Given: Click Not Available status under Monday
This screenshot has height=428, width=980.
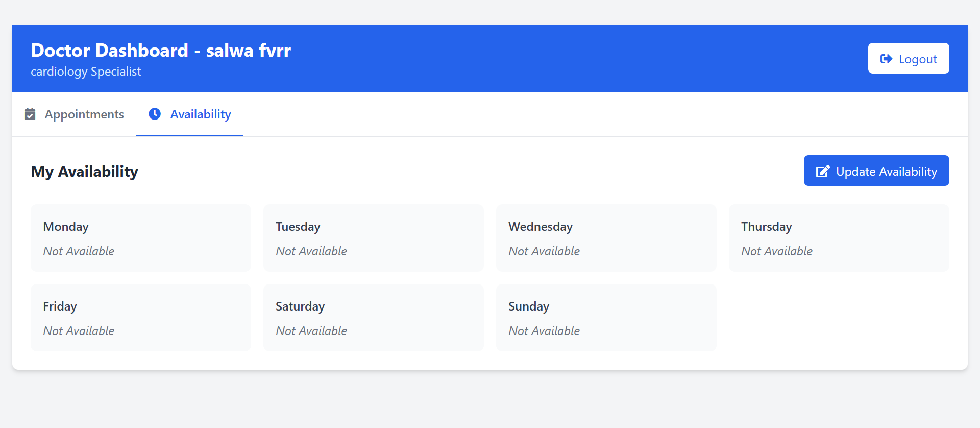Looking at the screenshot, I should tap(79, 251).
